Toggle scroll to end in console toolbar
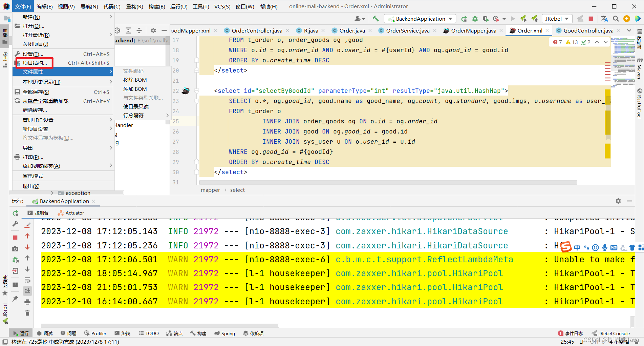The image size is (644, 346). (27, 291)
